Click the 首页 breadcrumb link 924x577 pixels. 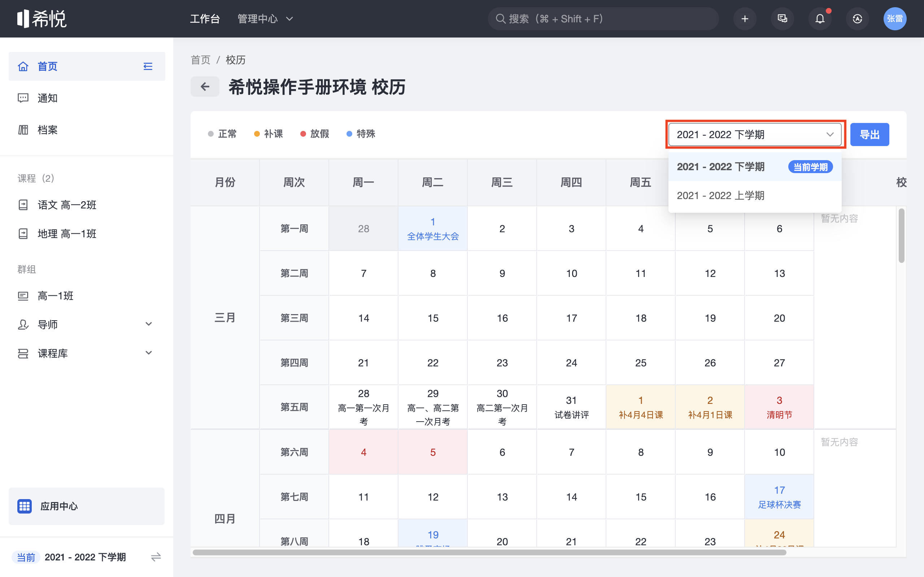point(200,60)
